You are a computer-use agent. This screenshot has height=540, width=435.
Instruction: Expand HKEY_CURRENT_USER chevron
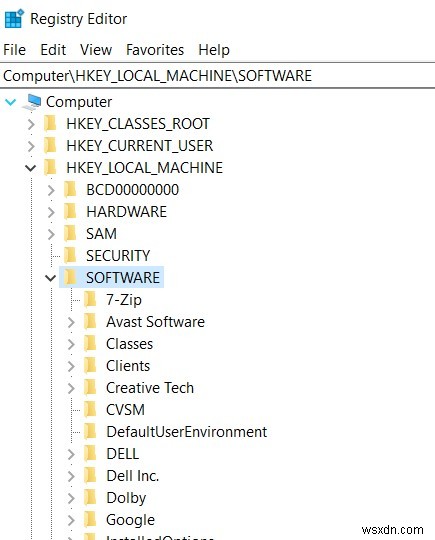tap(31, 146)
